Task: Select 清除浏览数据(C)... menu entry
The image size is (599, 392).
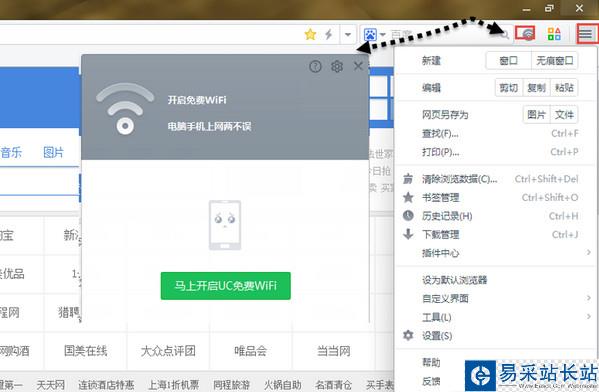Action: tap(495, 179)
